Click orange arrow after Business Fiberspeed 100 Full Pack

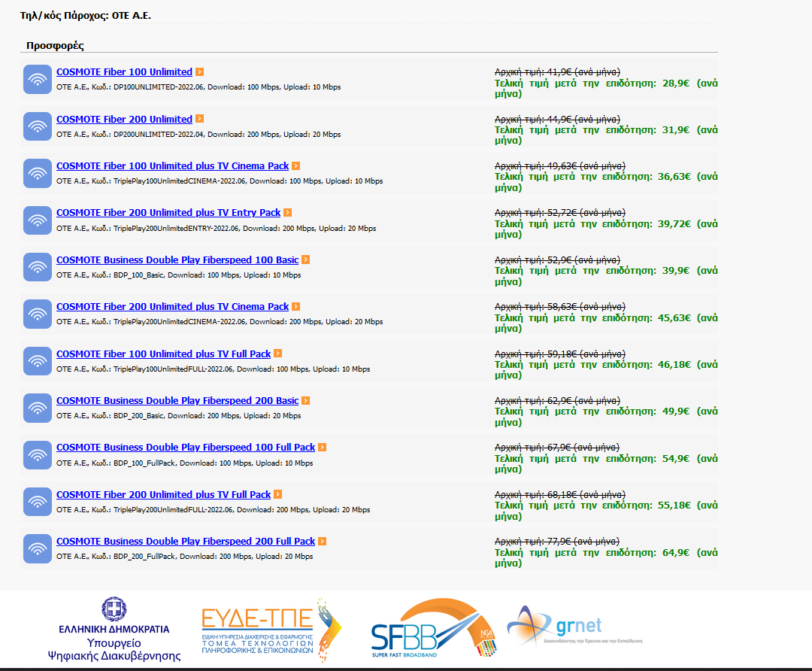tap(322, 447)
